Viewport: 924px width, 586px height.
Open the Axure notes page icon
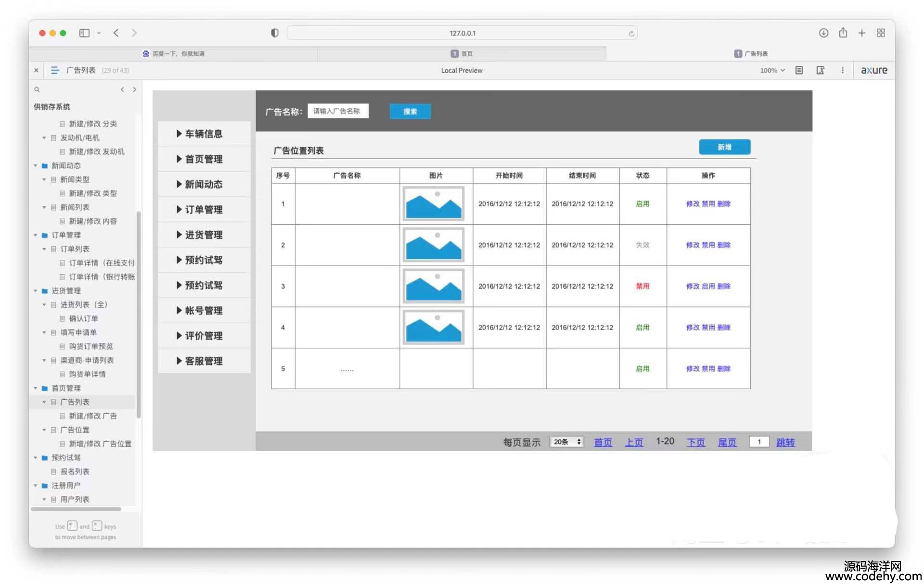point(799,70)
